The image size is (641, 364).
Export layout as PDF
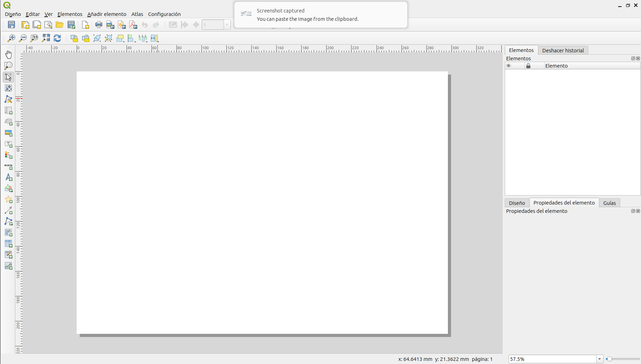coord(133,25)
